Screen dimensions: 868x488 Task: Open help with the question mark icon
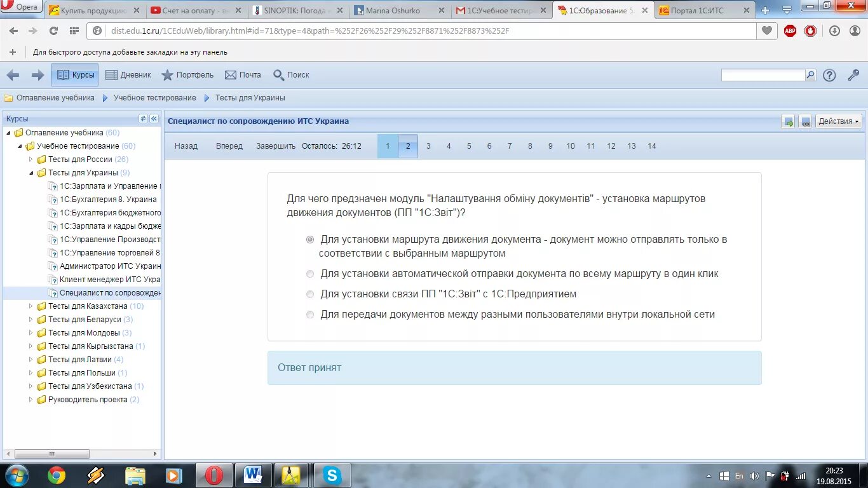pos(829,75)
